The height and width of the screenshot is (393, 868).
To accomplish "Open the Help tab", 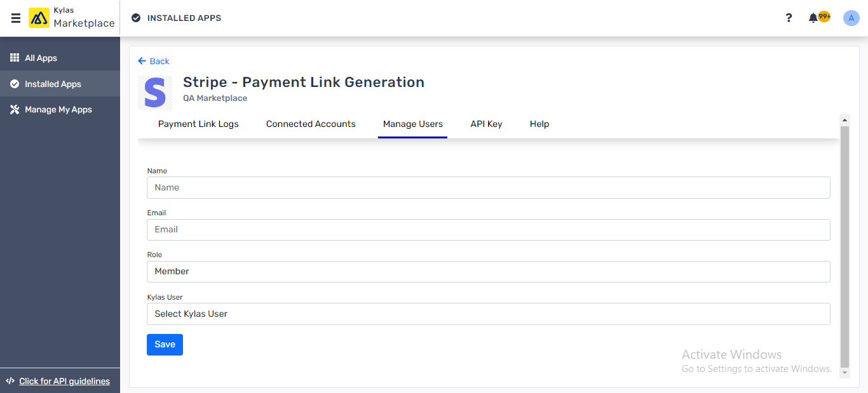I will point(539,124).
